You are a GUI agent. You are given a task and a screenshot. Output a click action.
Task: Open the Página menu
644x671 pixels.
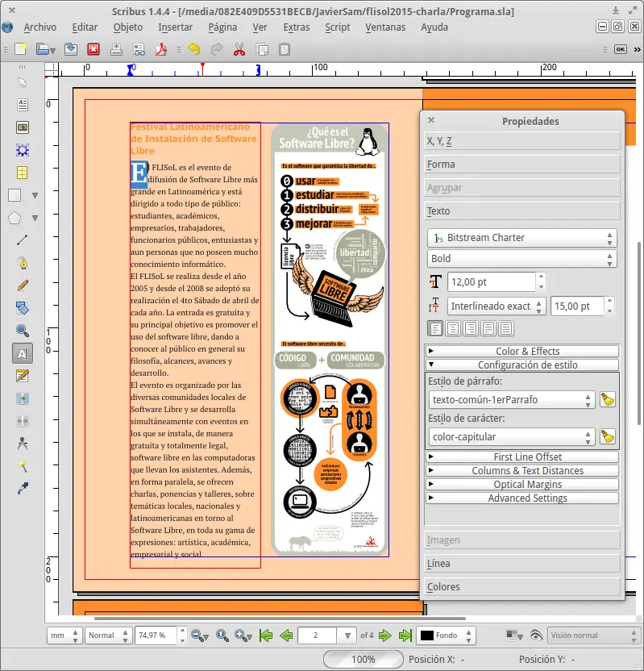222,27
